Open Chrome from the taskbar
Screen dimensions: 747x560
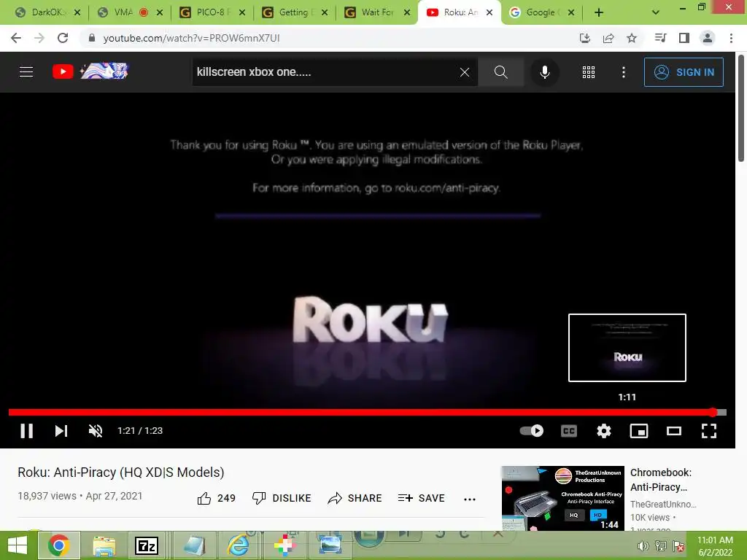click(58, 545)
